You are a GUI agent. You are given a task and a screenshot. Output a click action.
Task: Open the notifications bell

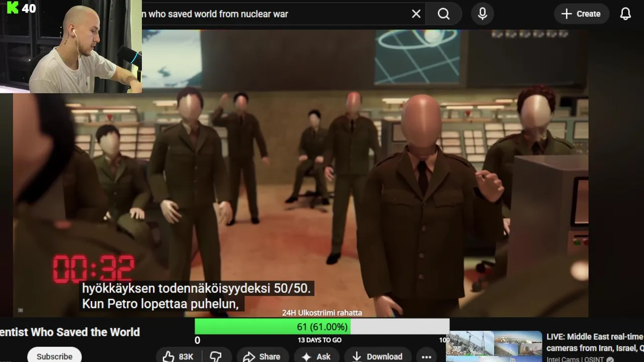625,14
